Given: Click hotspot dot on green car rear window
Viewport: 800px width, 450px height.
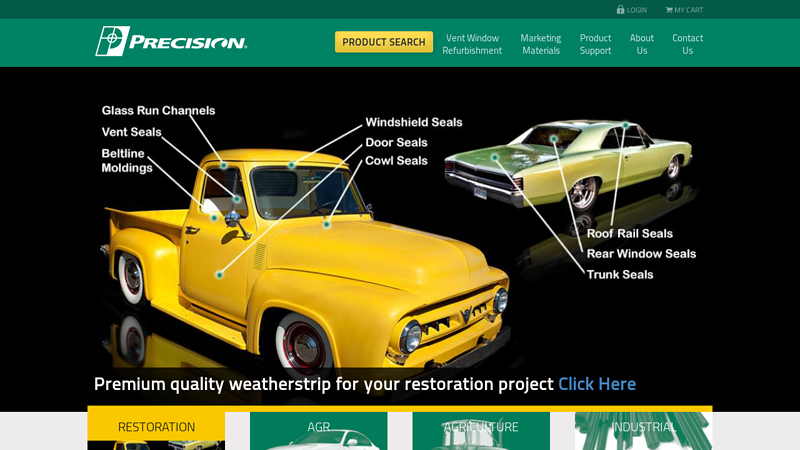Looking at the screenshot, I should (x=554, y=139).
